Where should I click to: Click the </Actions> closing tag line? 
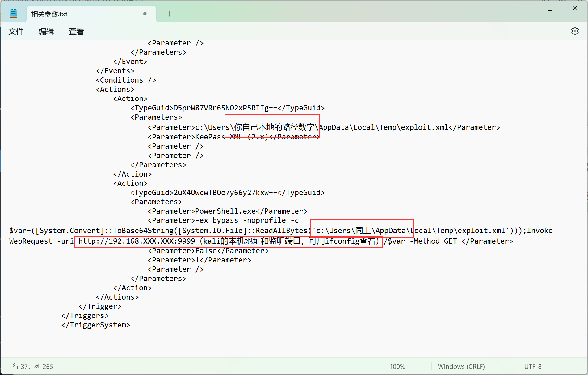coord(117,297)
